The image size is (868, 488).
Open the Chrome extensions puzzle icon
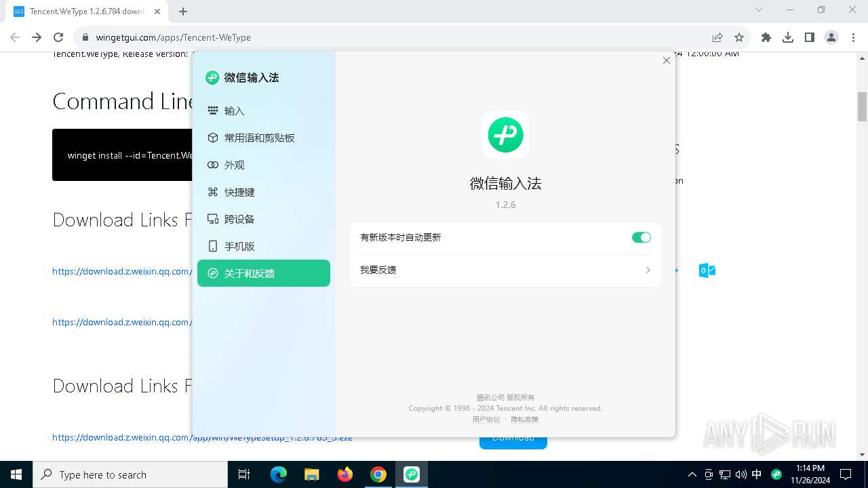tap(766, 37)
